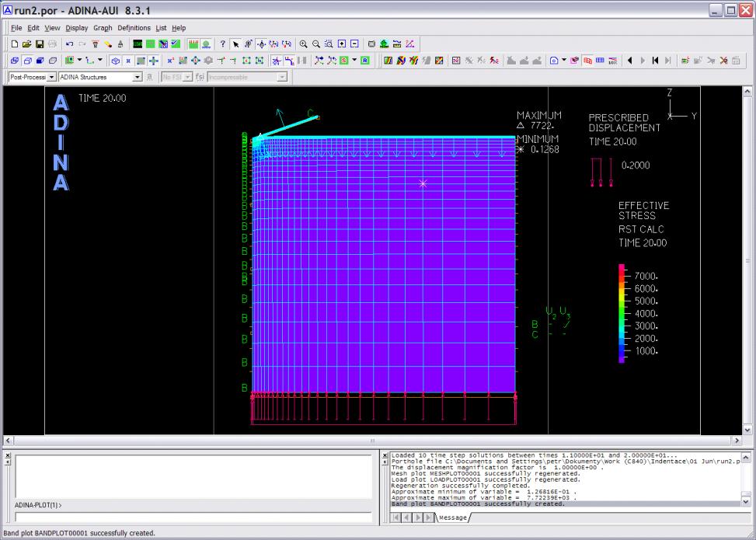Click the Previous Solution left arrow
The image size is (756, 540).
click(629, 61)
